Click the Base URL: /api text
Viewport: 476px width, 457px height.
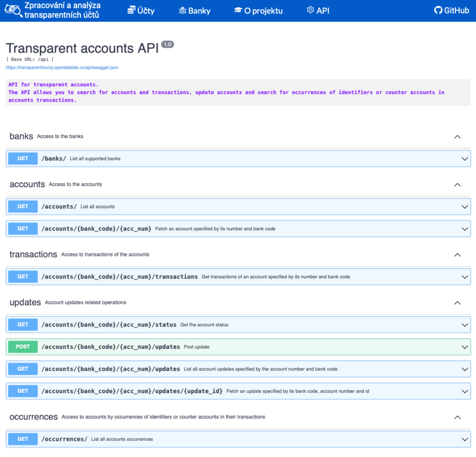tap(30, 59)
